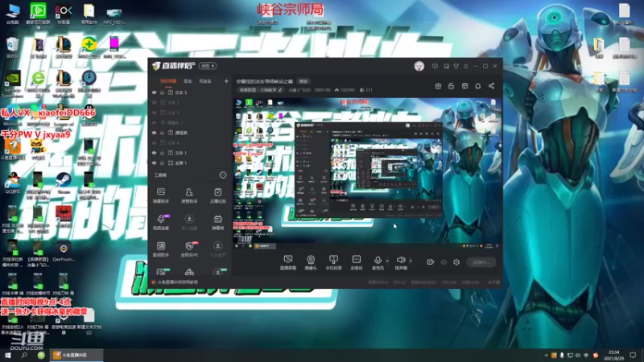Add a 手机投屏 phone cast source
644x362 pixels.
tap(333, 263)
